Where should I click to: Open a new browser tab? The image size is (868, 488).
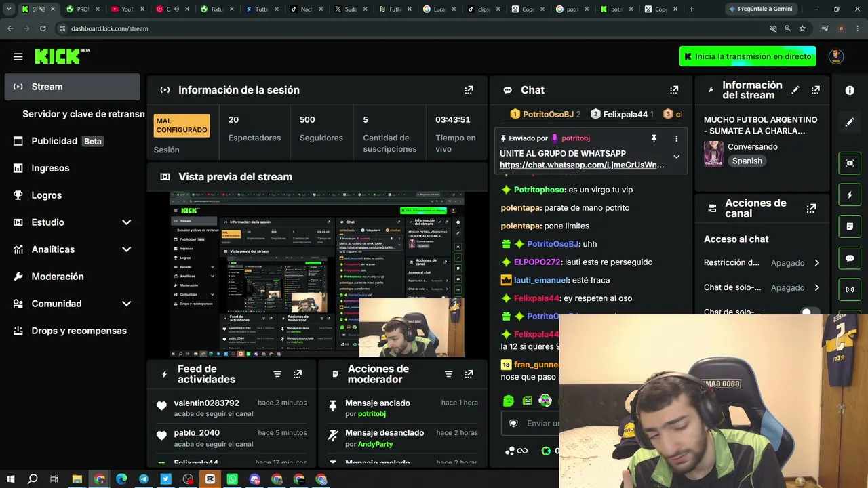coord(692,9)
